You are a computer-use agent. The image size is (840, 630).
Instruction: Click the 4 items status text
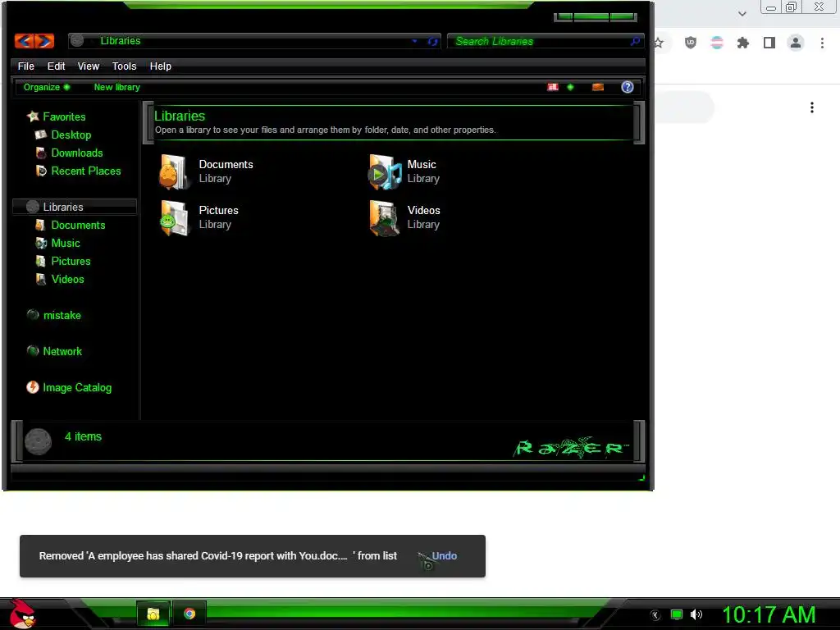[83, 436]
